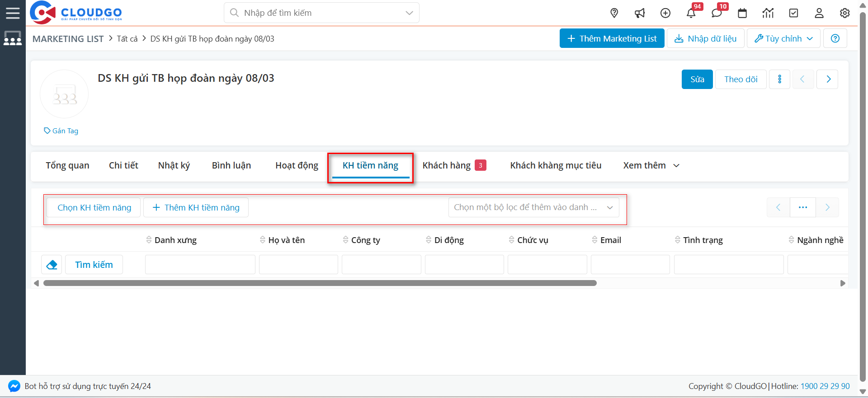Open the filter selection dropdown
868x398 pixels.
[533, 207]
